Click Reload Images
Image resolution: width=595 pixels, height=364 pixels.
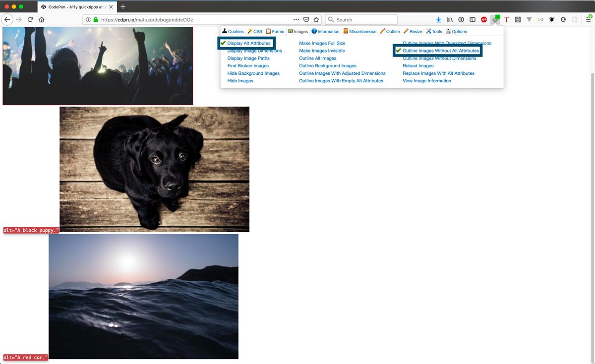click(x=418, y=66)
